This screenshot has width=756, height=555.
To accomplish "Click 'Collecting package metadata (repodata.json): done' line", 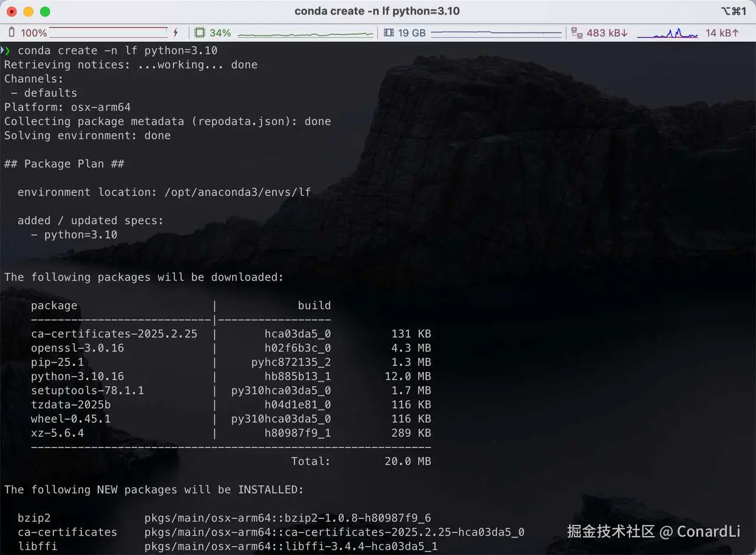I will coord(168,122).
